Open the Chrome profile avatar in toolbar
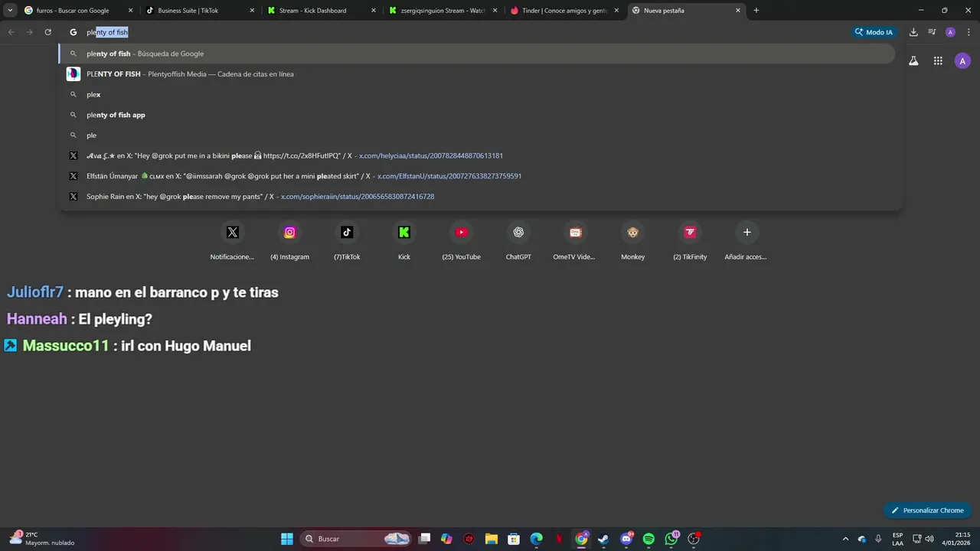980x551 pixels. [950, 32]
